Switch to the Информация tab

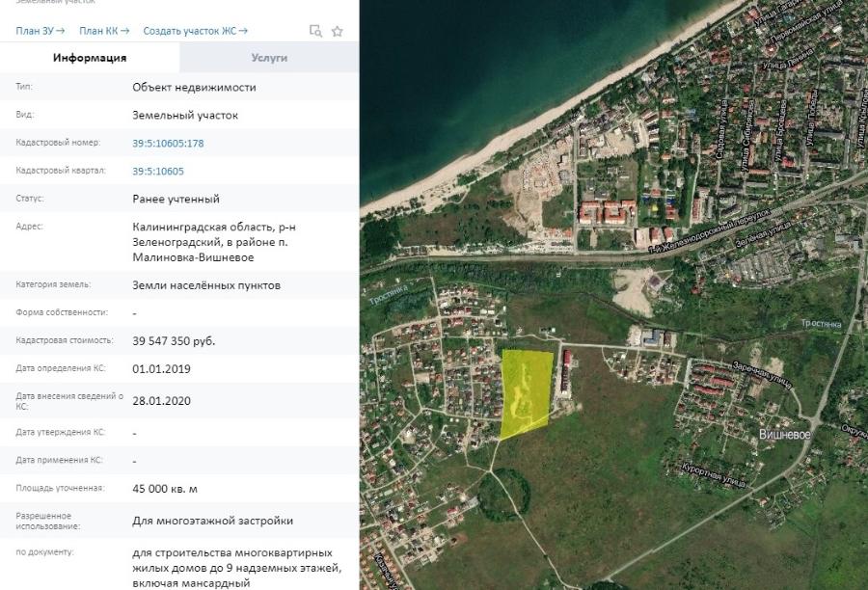(90, 58)
